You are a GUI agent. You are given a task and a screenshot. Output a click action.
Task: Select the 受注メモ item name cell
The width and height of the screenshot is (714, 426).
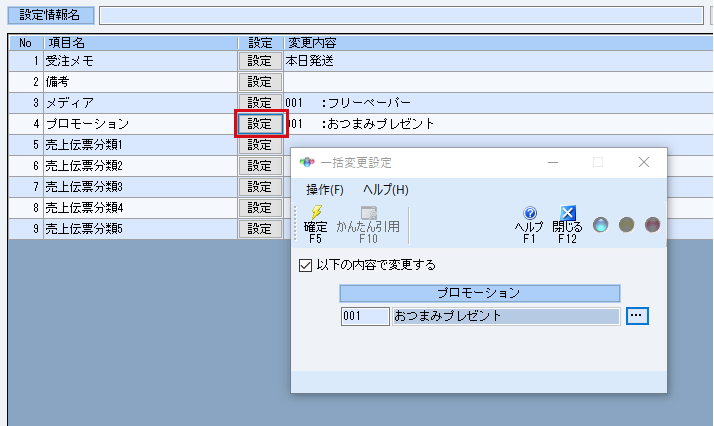[x=140, y=61]
